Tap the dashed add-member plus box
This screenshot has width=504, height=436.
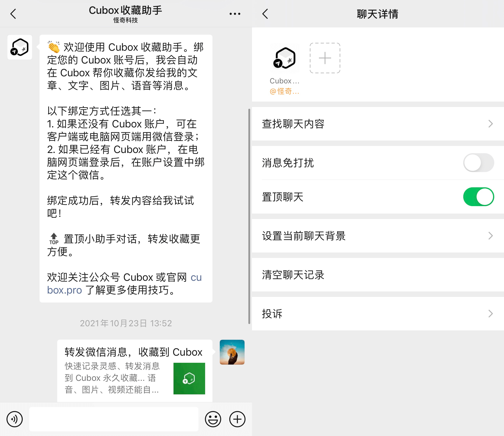tap(325, 58)
